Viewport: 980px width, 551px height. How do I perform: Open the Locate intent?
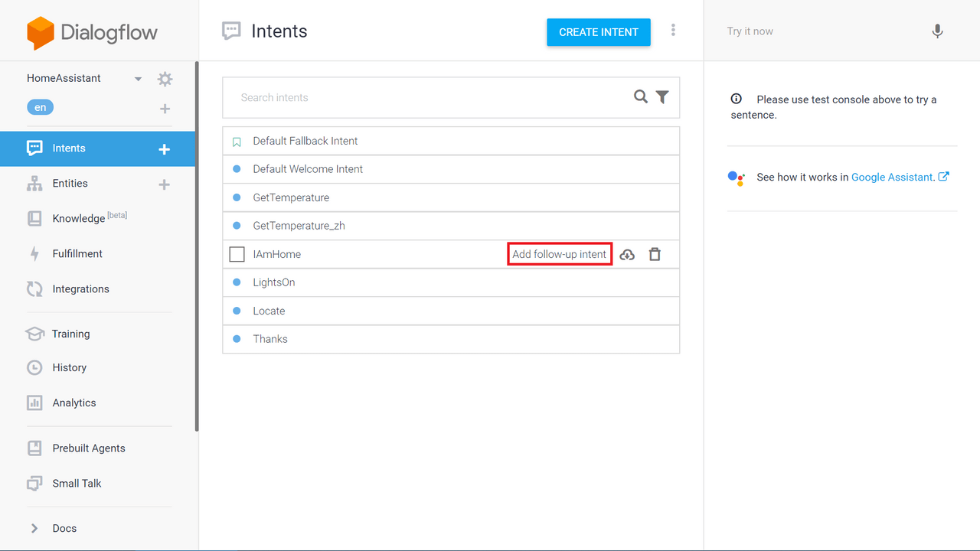pos(451,311)
